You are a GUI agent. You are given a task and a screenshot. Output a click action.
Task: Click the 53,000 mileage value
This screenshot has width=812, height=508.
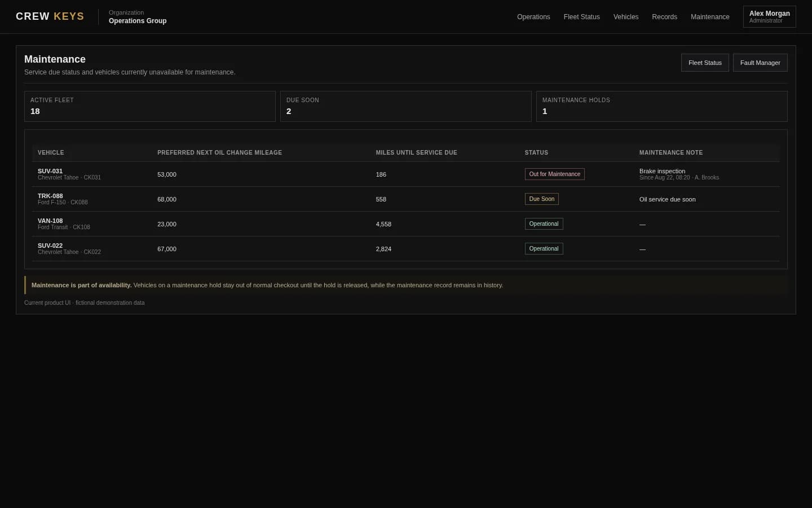pyautogui.click(x=167, y=174)
